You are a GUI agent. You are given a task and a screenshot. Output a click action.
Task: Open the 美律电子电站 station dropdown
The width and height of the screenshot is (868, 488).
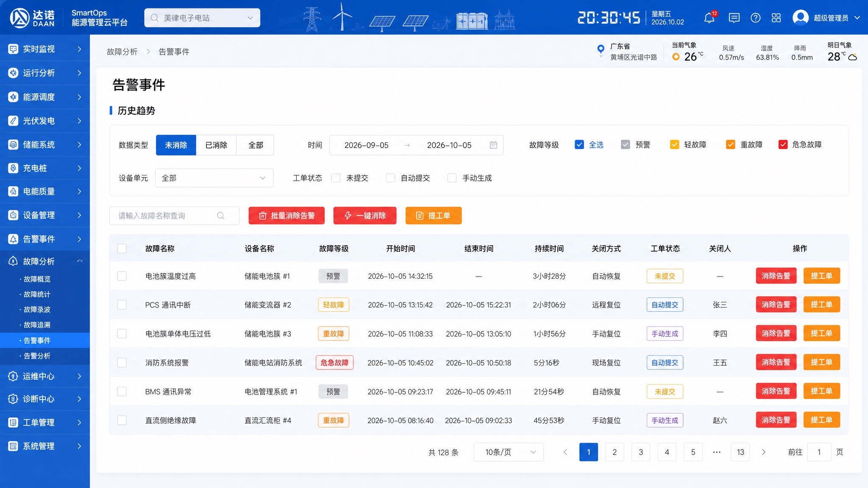[x=202, y=18]
